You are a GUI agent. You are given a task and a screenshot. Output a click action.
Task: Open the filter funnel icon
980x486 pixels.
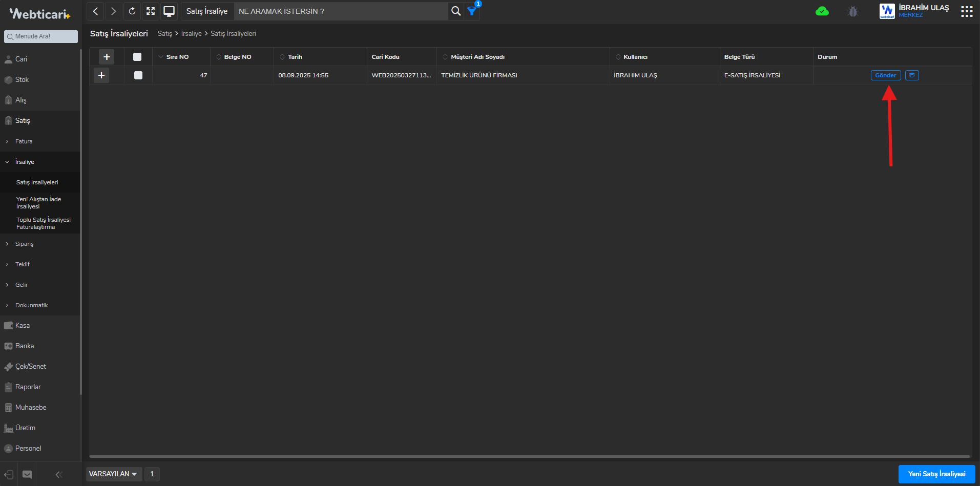(x=472, y=11)
